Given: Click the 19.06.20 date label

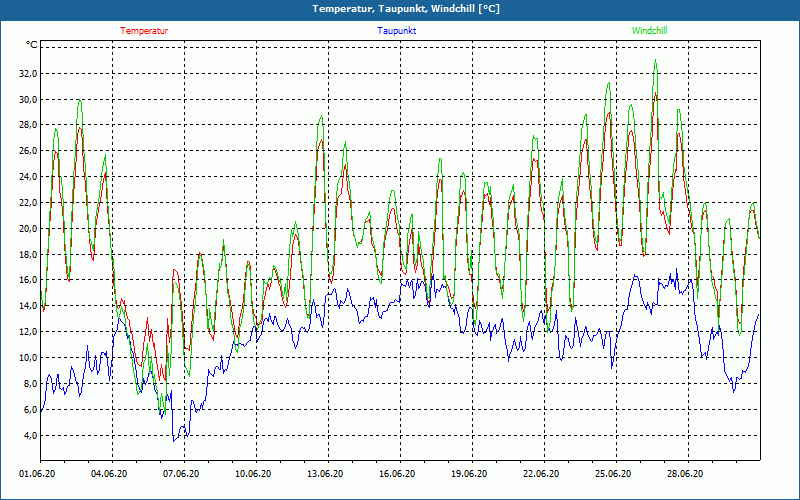Looking at the screenshot, I should [x=469, y=474].
